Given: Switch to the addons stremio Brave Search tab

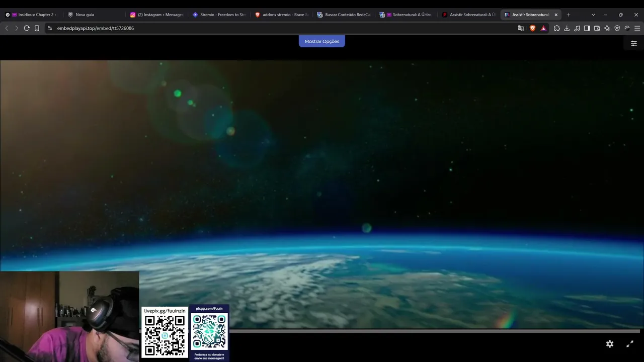Looking at the screenshot, I should (x=281, y=15).
